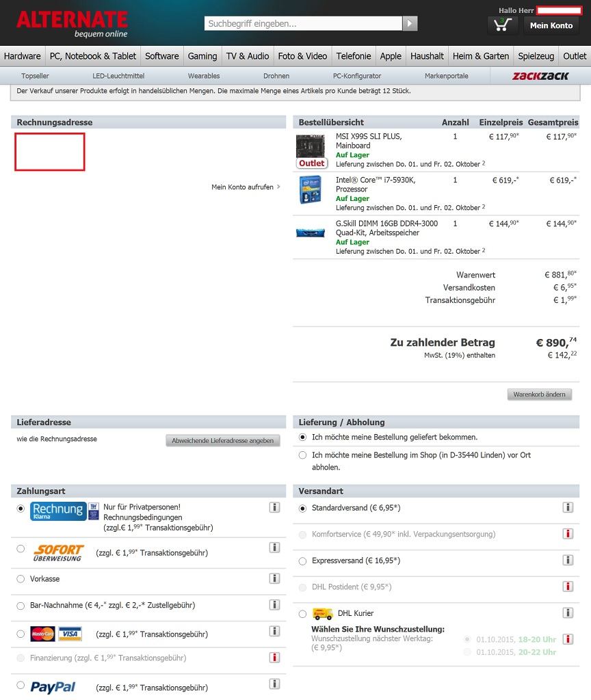Show info for Rechnung payment
This screenshot has width=591, height=700.
(x=275, y=507)
